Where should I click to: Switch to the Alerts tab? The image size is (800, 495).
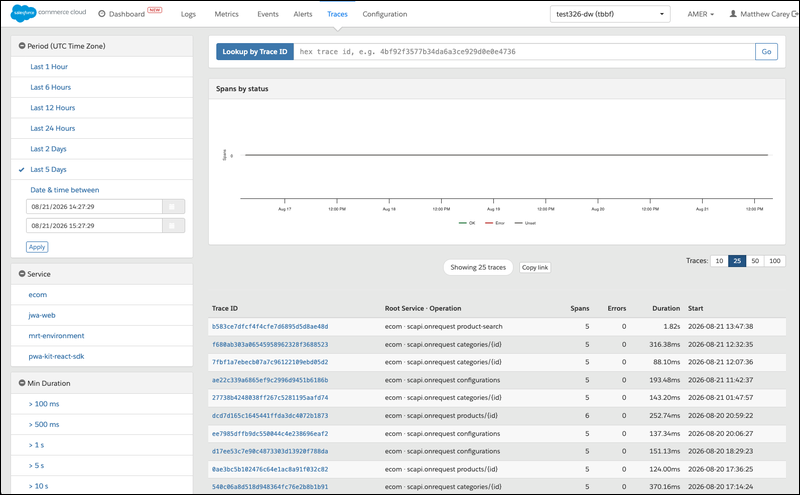pyautogui.click(x=303, y=14)
